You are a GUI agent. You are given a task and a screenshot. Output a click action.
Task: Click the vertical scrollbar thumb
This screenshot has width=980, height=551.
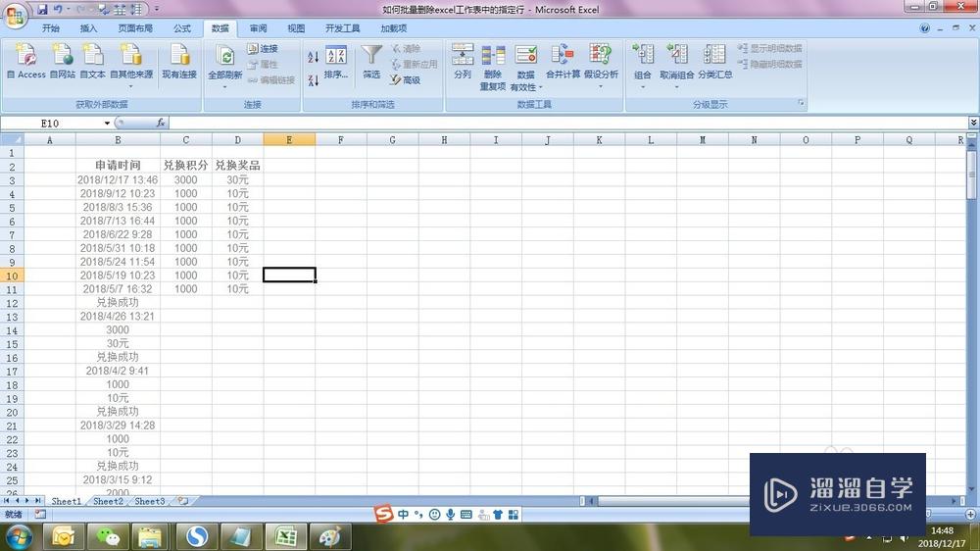pyautogui.click(x=971, y=174)
